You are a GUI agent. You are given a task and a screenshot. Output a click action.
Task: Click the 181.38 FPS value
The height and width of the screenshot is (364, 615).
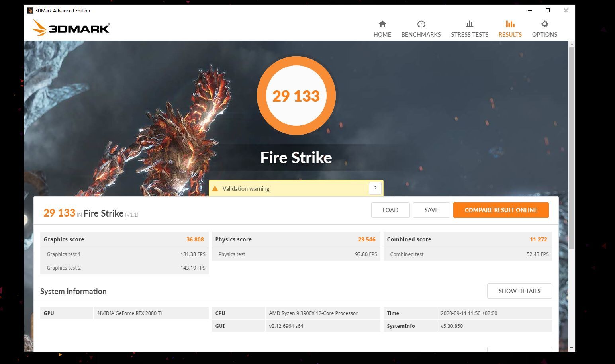(193, 254)
